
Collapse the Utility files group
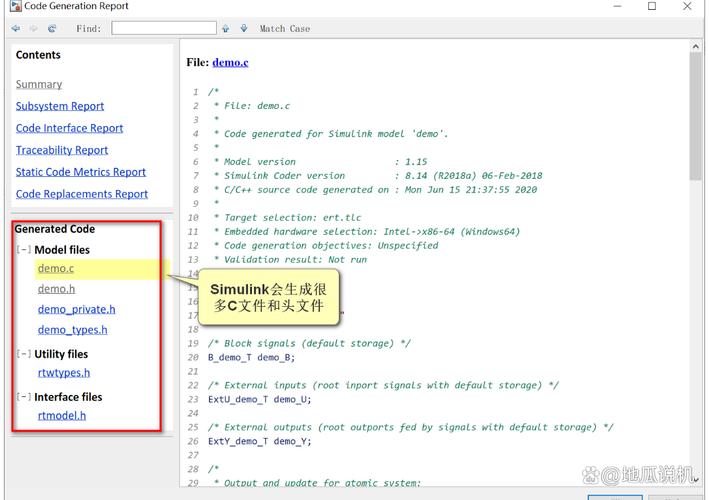pyautogui.click(x=24, y=354)
